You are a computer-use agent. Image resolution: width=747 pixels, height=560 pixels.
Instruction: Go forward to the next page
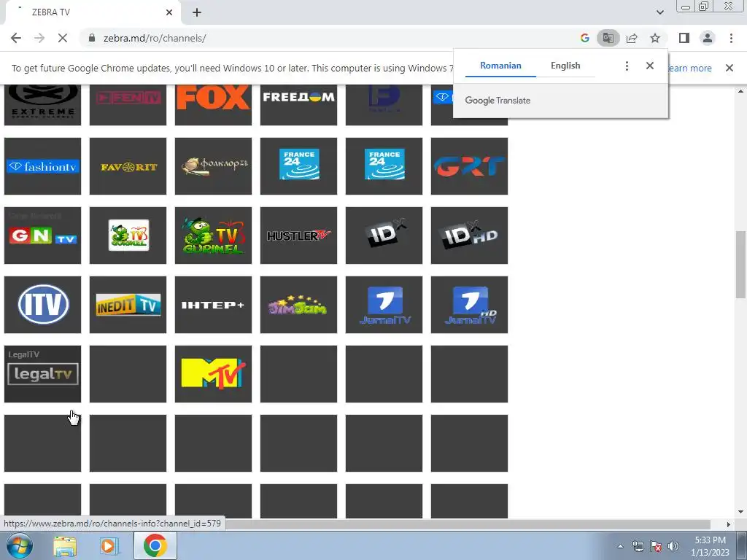pos(39,38)
